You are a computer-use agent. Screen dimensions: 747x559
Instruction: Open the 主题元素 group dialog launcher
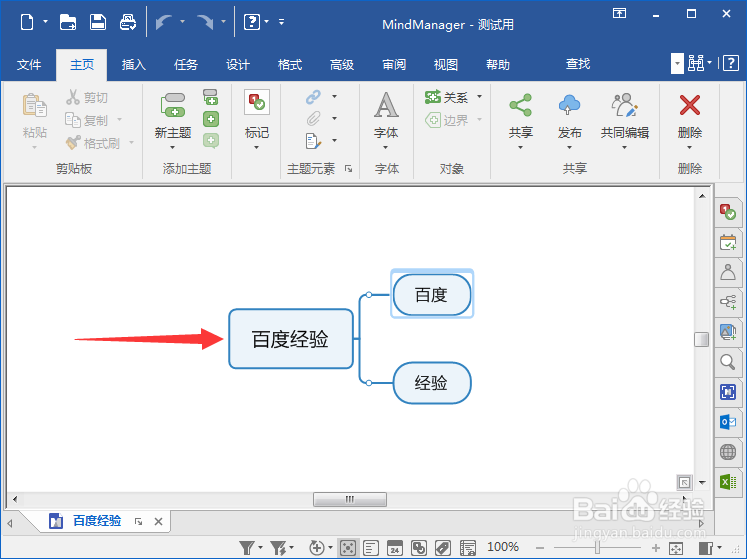click(348, 169)
